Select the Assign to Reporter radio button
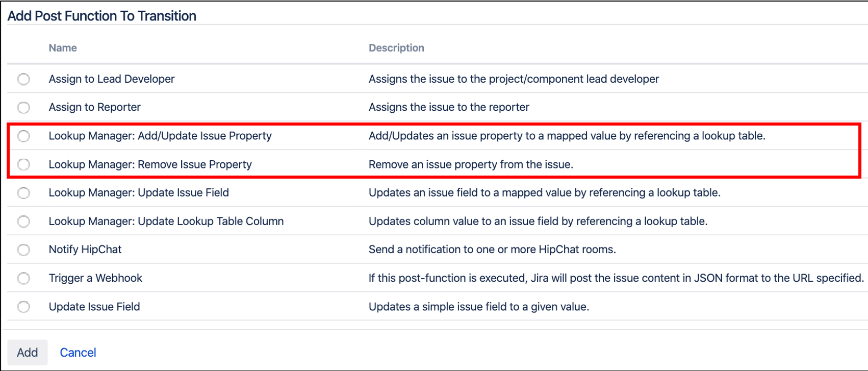Viewport: 868px width, 371px height. coord(23,108)
